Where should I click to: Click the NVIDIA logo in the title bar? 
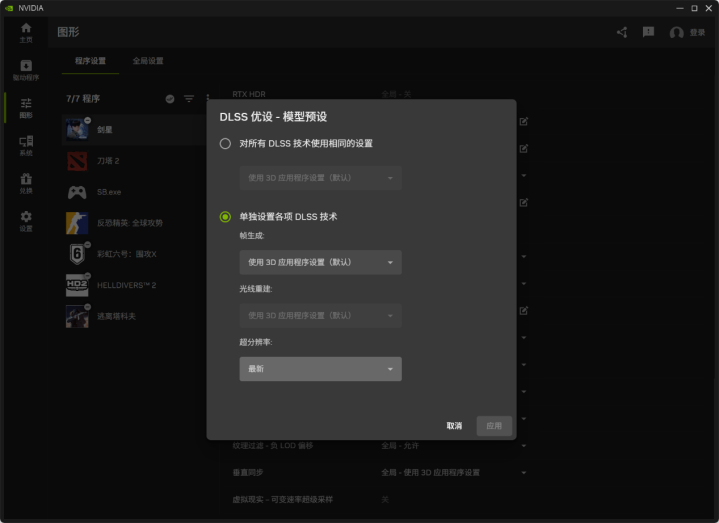(x=9, y=8)
